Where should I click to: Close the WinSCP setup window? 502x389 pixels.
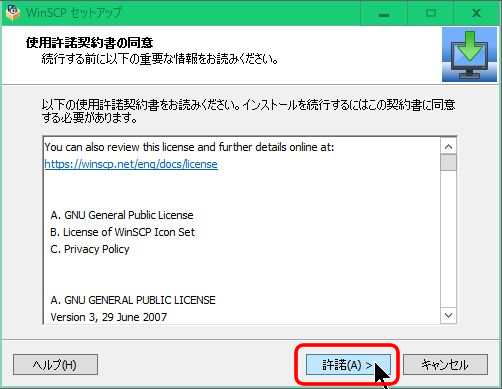[x=477, y=13]
